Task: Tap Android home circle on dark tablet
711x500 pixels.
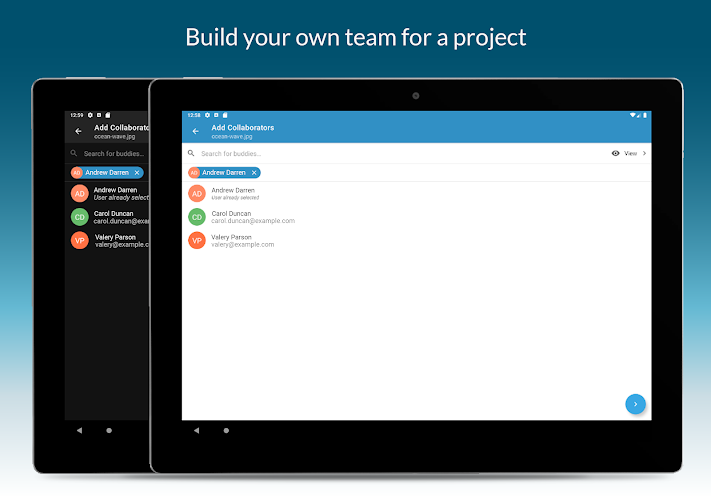Action: point(109,430)
